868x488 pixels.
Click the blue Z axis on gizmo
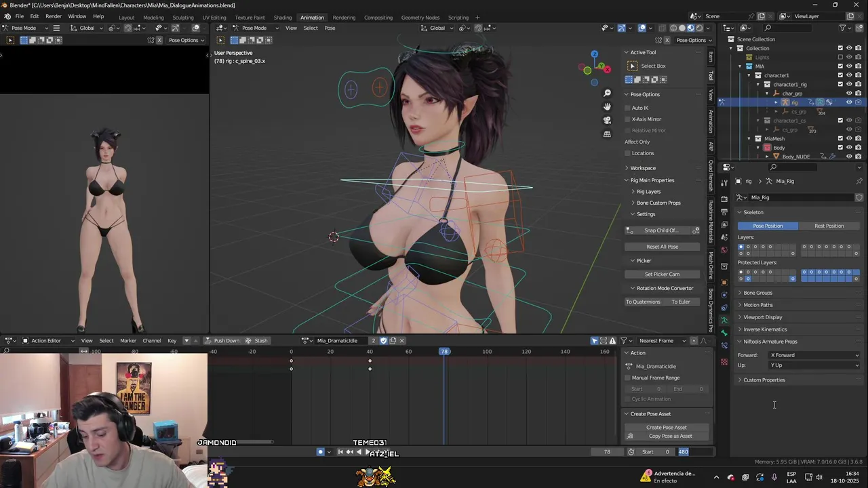(594, 54)
